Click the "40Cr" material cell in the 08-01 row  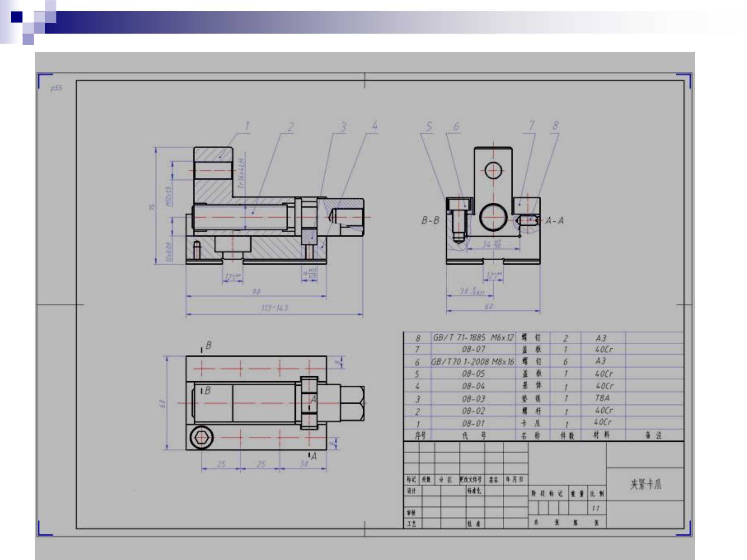603,422
